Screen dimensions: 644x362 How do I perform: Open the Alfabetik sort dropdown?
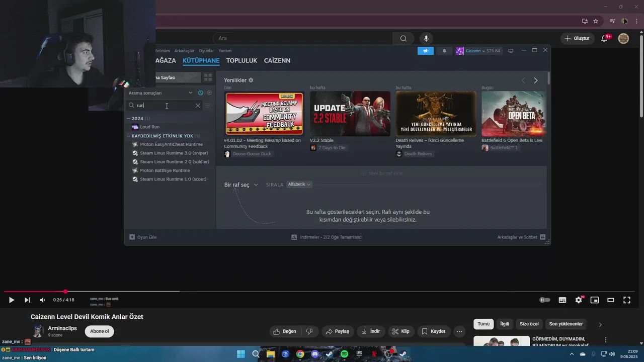pos(299,185)
